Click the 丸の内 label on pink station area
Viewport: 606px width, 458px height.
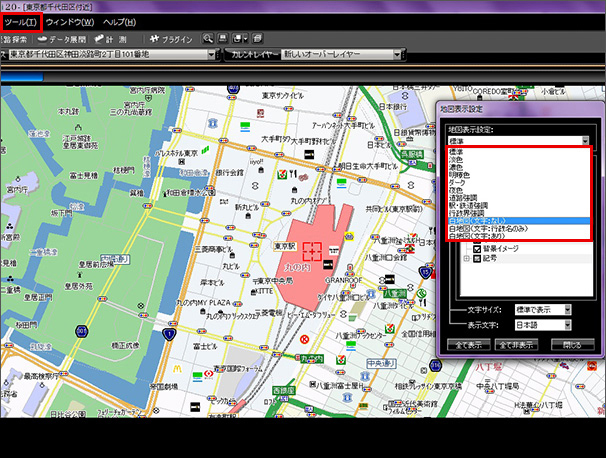[297, 267]
